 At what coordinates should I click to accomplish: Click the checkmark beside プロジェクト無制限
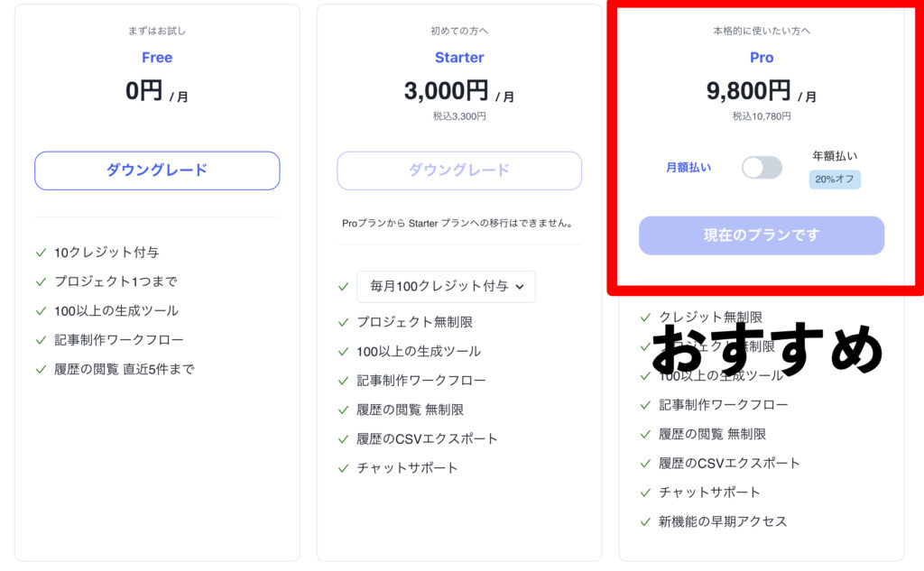click(x=343, y=322)
